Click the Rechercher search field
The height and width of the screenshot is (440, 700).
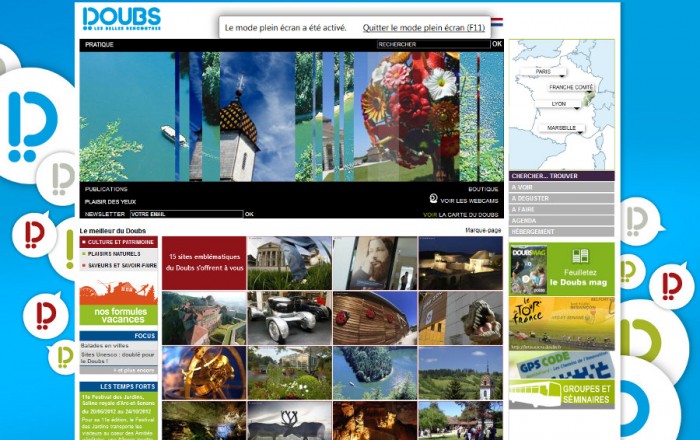432,45
